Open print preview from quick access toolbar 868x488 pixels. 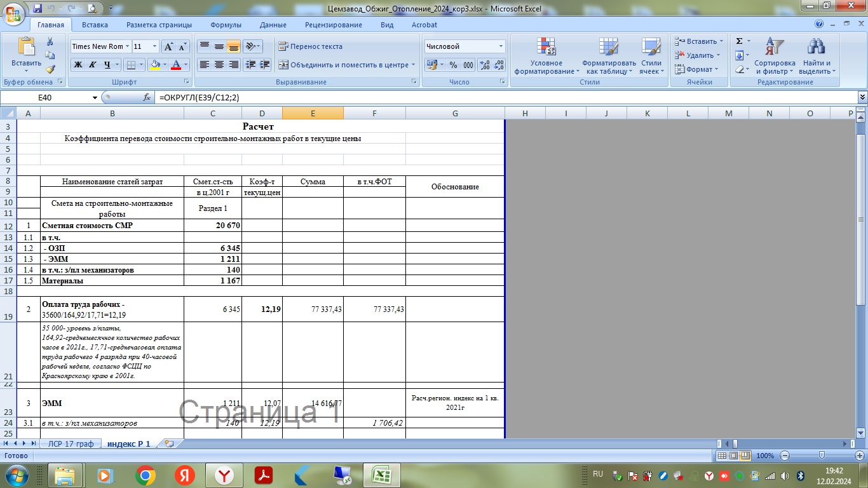point(93,8)
